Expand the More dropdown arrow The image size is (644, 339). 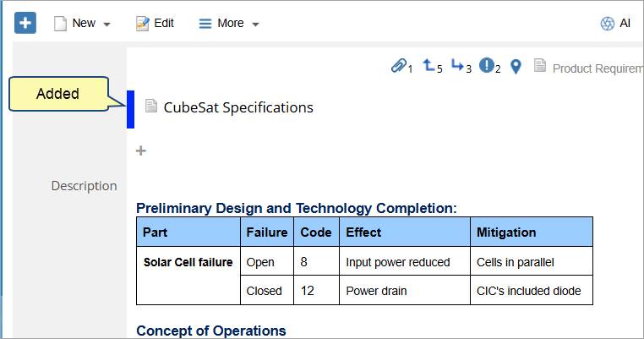[x=255, y=25]
